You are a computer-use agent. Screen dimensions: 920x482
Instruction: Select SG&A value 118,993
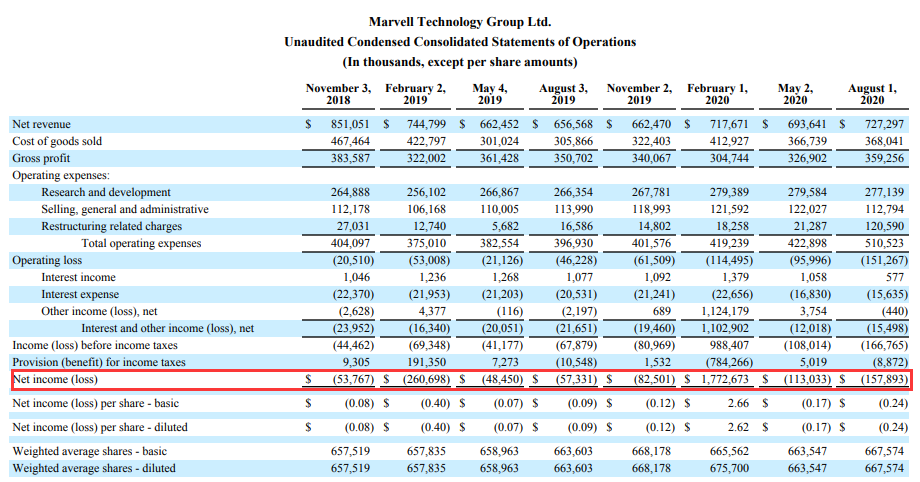click(651, 210)
